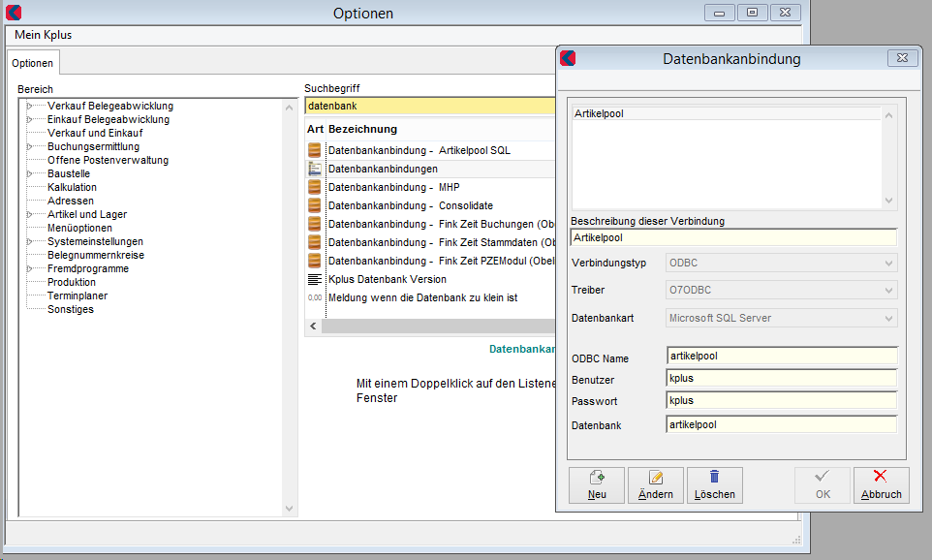This screenshot has width=932, height=560.
Task: Open the Mein Kplus menu
Action: point(44,35)
